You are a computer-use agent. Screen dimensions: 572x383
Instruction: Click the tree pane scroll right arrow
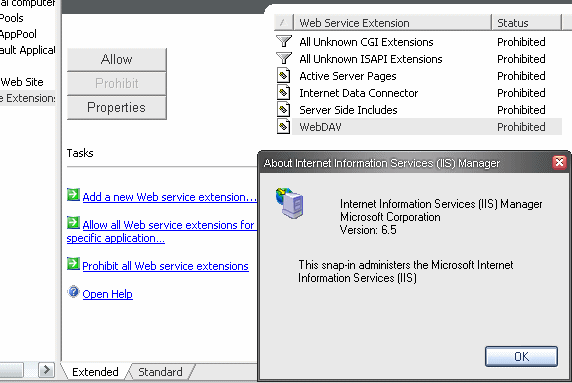(46, 370)
